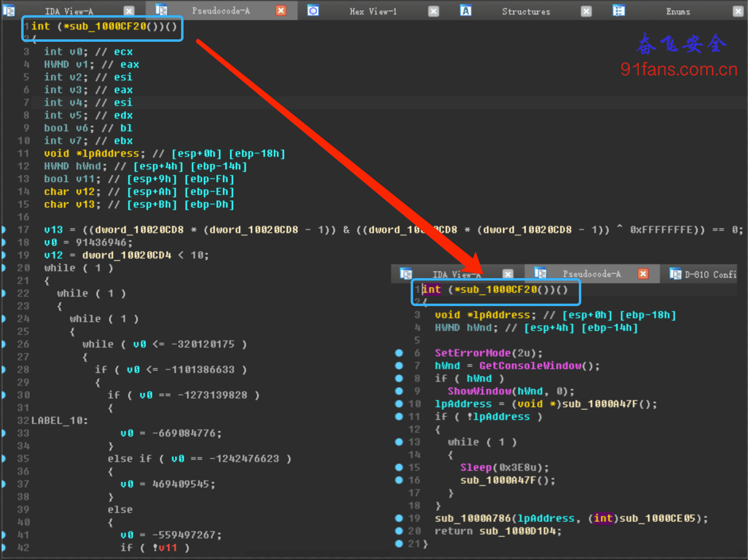
Task: Click the 'HWND v1; // eax' declaration
Action: click(92, 64)
